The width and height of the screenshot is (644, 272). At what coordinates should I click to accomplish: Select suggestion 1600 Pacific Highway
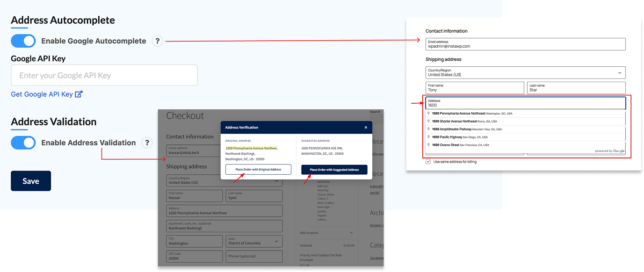click(525, 137)
